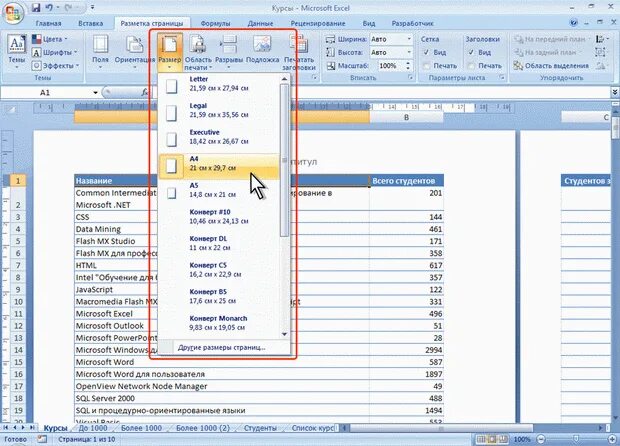Click scroll-down arrow of size list
620x446 pixels.
pos(284,334)
